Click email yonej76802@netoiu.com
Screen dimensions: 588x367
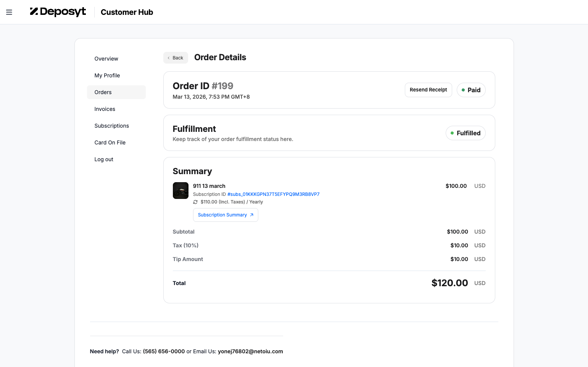(x=250, y=351)
